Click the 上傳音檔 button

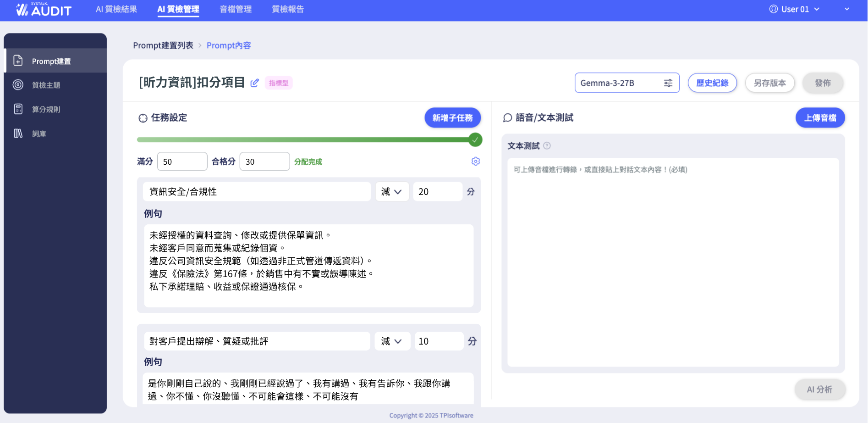pos(820,118)
